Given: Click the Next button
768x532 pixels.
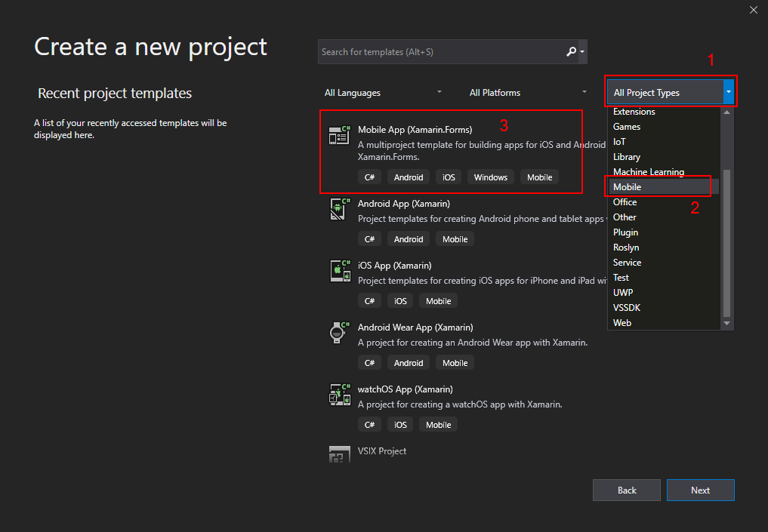Looking at the screenshot, I should [700, 490].
